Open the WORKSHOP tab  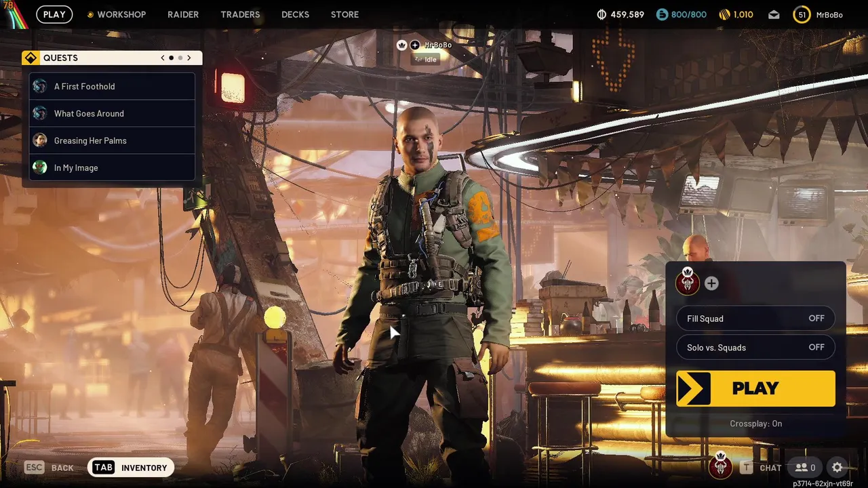tap(116, 14)
